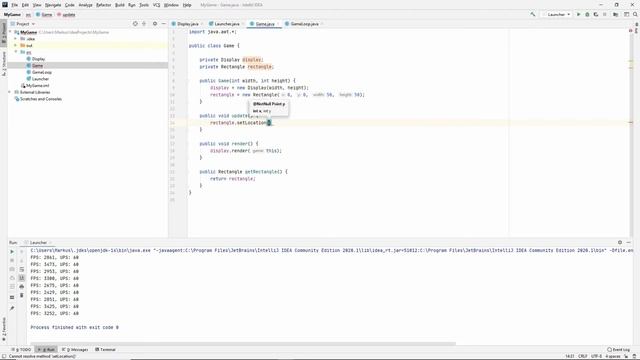Open the TODO tool window button

(21, 349)
